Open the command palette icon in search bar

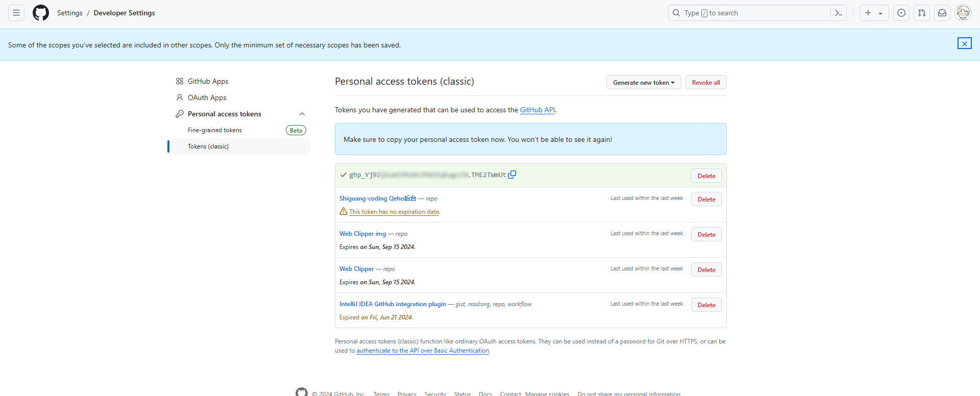coord(838,13)
